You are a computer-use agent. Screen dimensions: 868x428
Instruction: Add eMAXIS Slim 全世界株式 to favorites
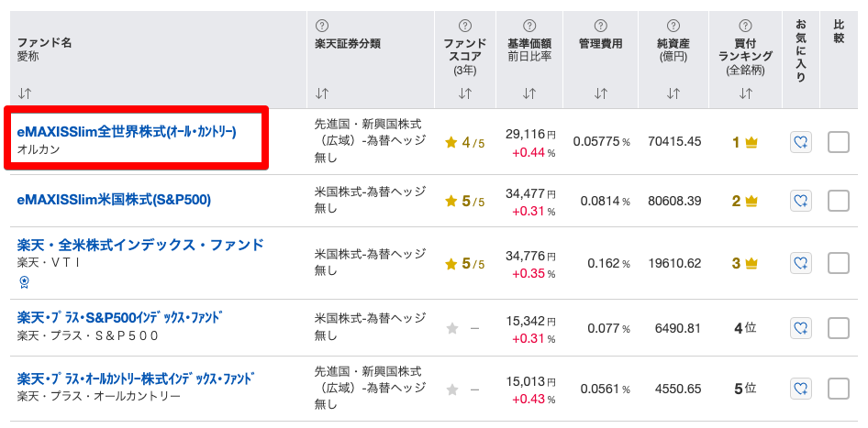800,142
